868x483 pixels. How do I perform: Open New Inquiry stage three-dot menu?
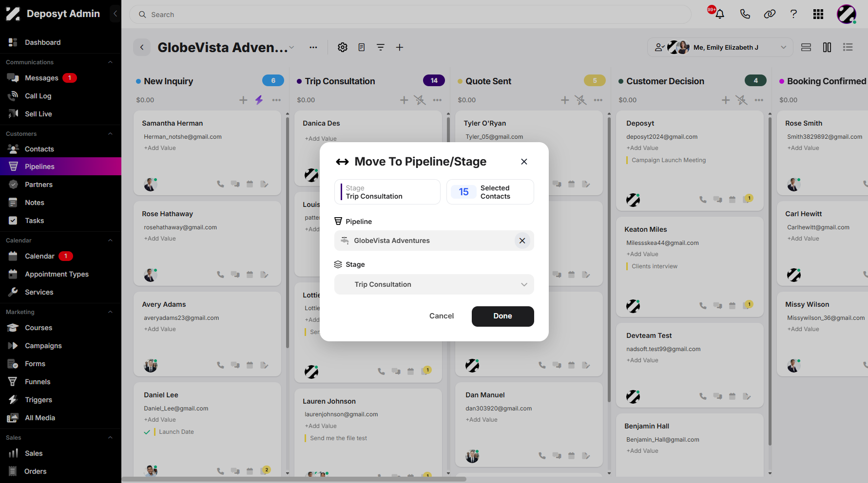point(276,100)
